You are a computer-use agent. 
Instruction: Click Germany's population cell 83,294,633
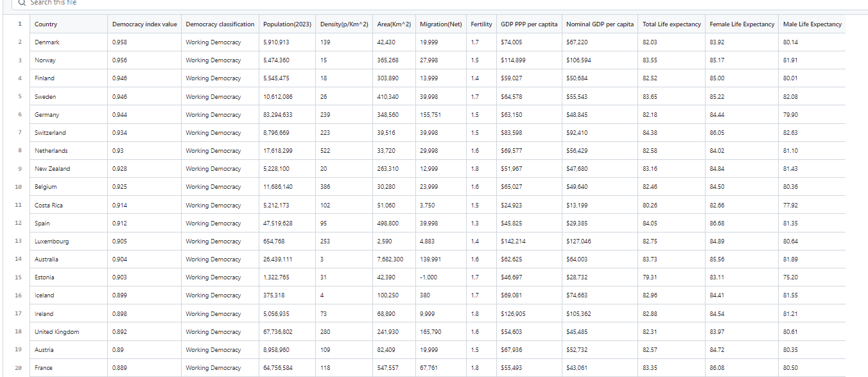[x=277, y=115]
